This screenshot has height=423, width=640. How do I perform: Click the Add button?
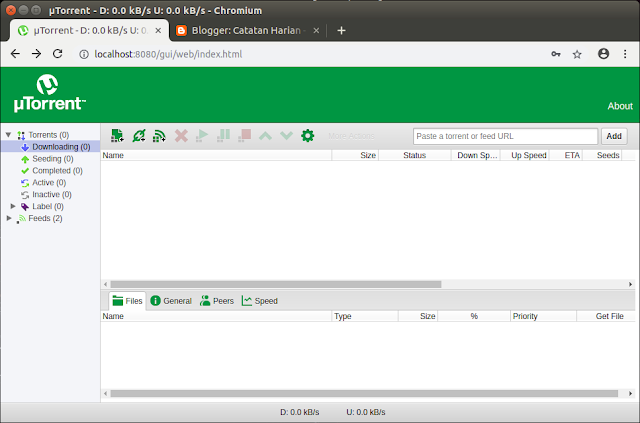click(x=614, y=136)
